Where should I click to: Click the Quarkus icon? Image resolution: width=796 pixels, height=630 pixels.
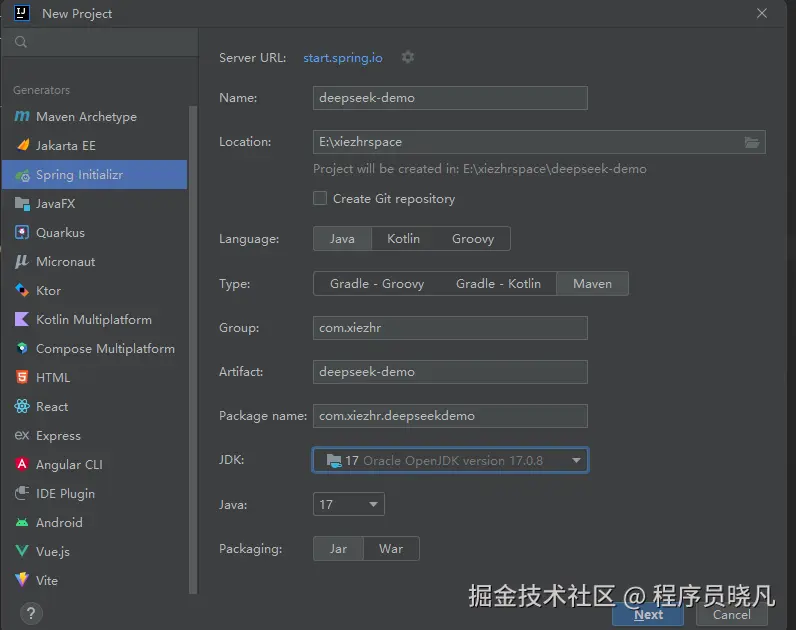point(22,233)
